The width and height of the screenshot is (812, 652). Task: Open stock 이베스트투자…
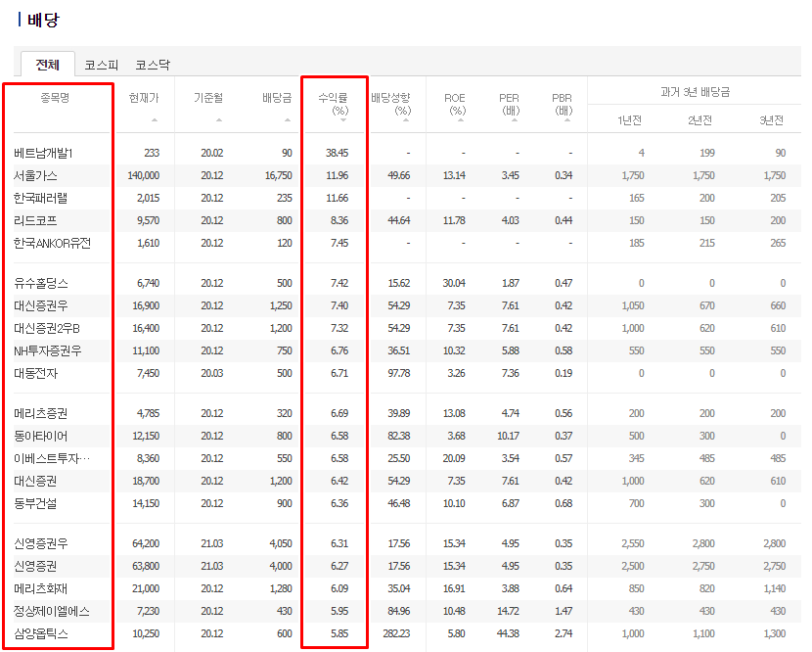[x=52, y=459]
